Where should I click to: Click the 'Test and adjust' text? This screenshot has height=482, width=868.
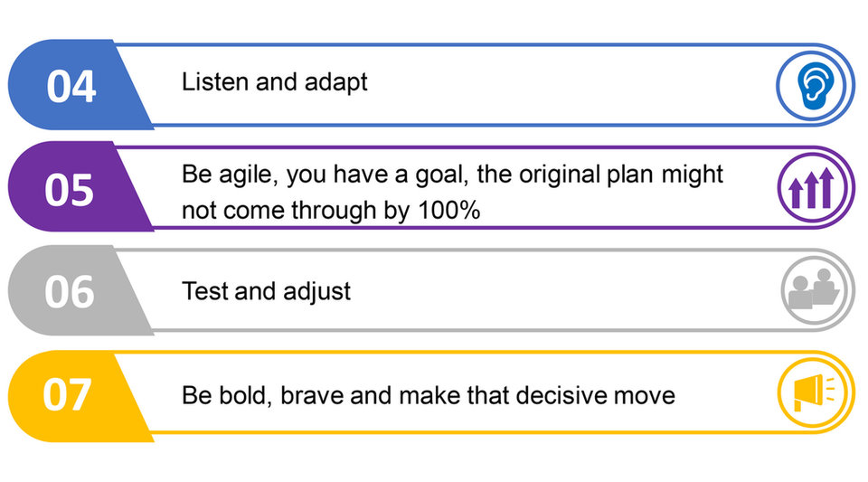click(x=266, y=291)
